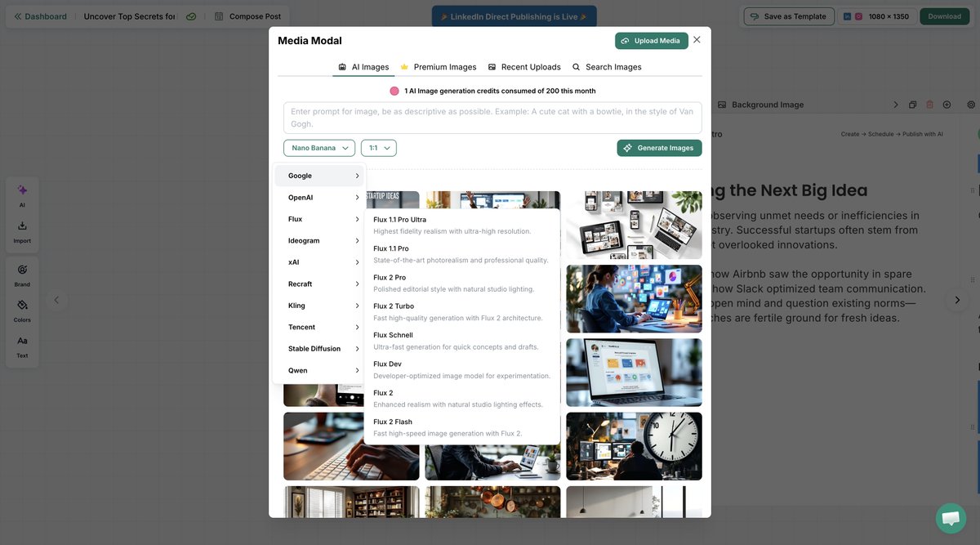Select Flux 1.1 Pro model

pyautogui.click(x=462, y=254)
